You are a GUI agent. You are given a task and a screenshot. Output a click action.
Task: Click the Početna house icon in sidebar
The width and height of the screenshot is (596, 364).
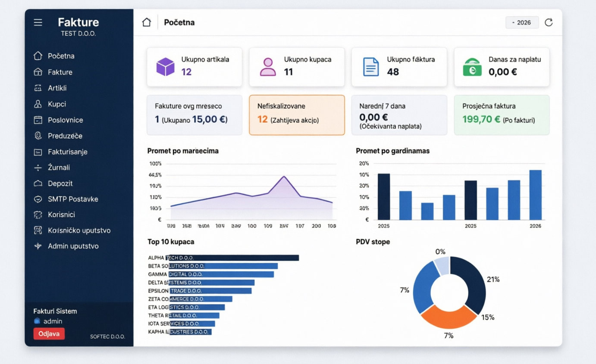coord(38,56)
